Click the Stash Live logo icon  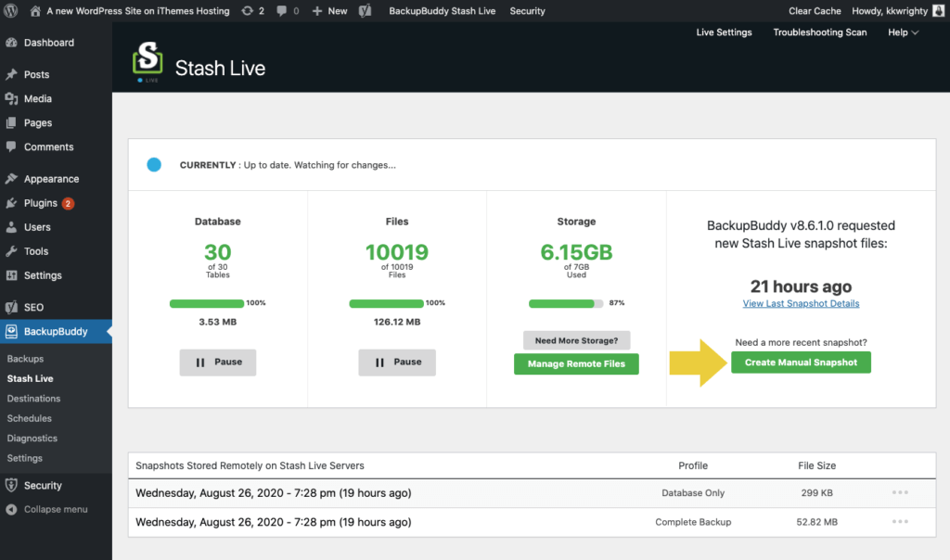point(148,61)
